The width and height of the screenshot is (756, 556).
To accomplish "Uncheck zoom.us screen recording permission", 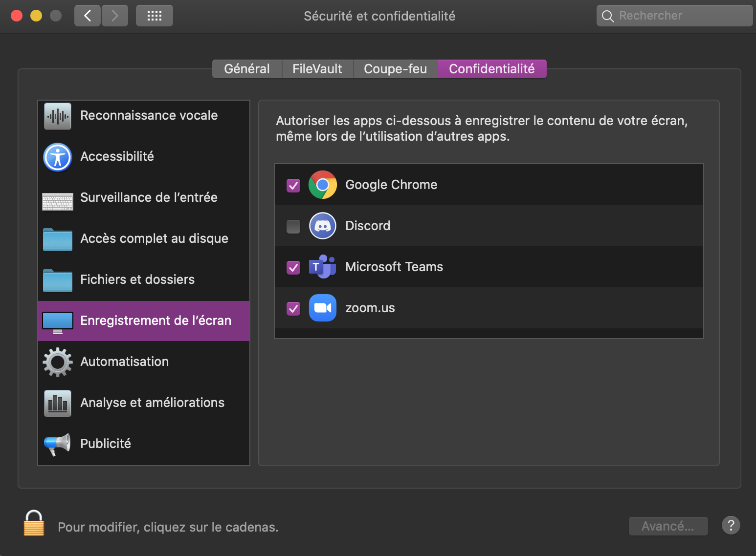I will click(293, 309).
